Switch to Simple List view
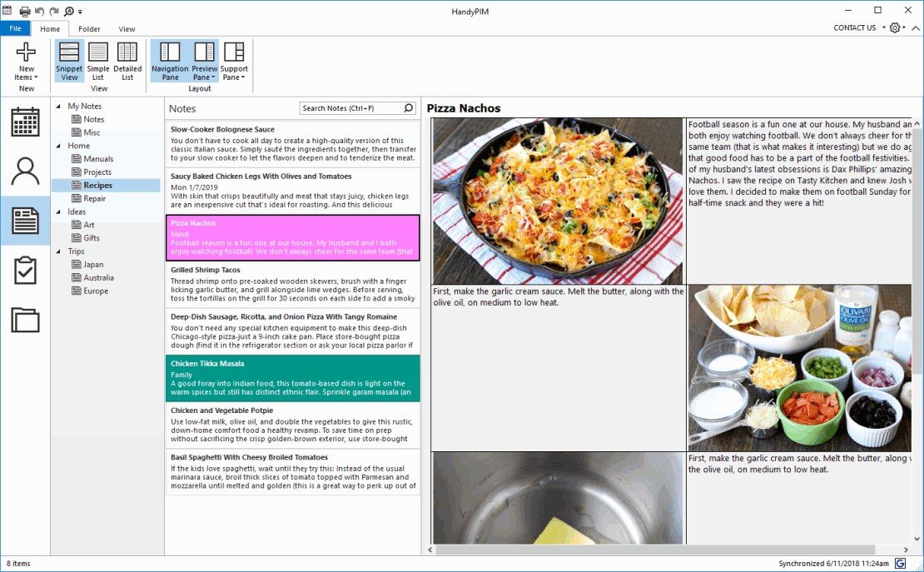This screenshot has width=924, height=572. click(x=98, y=62)
